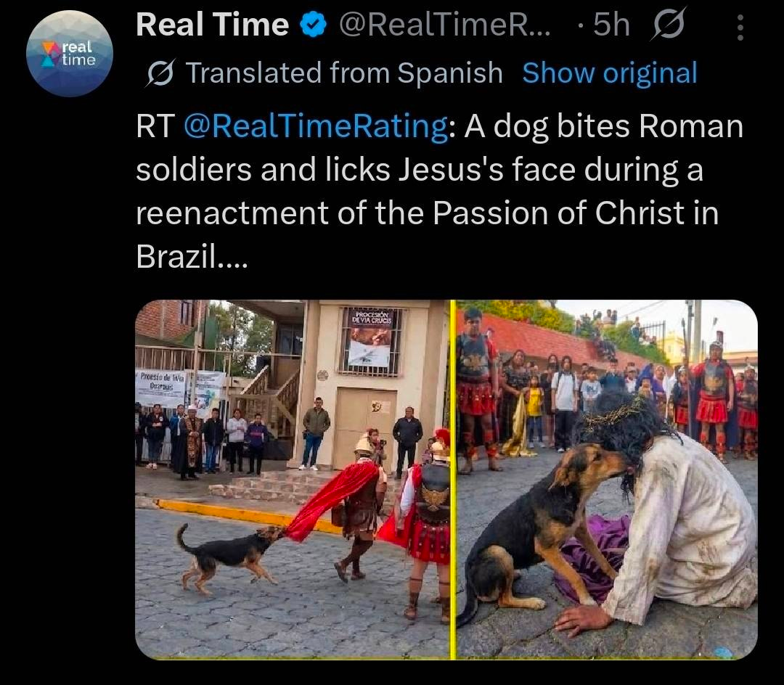The height and width of the screenshot is (685, 784).
Task: Click the blue verified badge
Action: point(313,27)
